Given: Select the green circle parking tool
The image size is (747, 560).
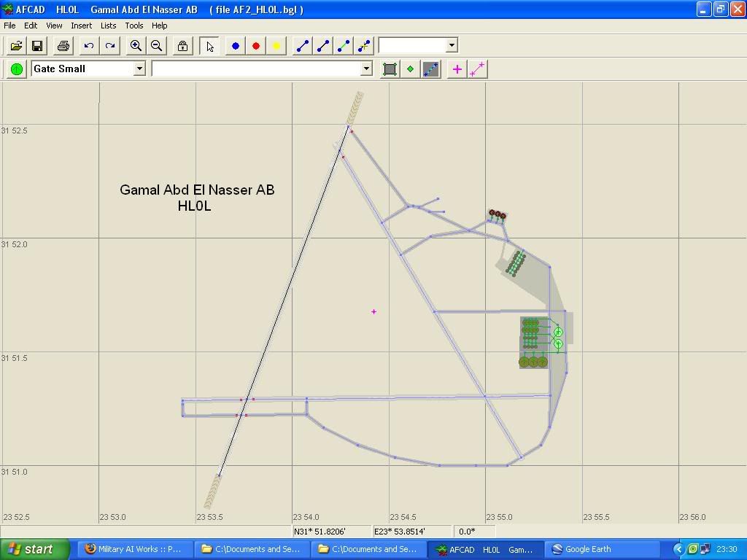Looking at the screenshot, I should (17, 69).
